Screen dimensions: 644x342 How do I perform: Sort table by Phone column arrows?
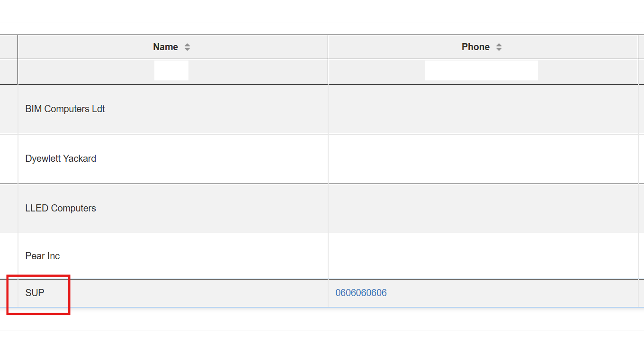pos(499,47)
